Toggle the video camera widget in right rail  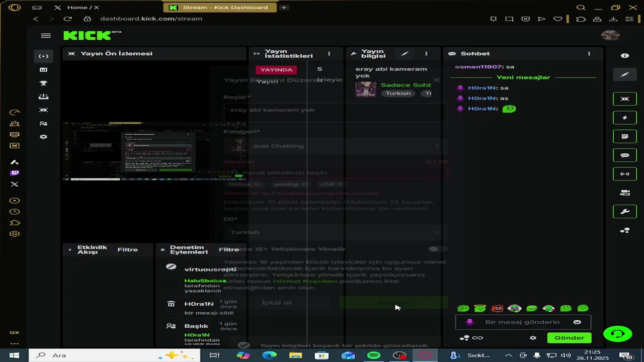pos(625,193)
